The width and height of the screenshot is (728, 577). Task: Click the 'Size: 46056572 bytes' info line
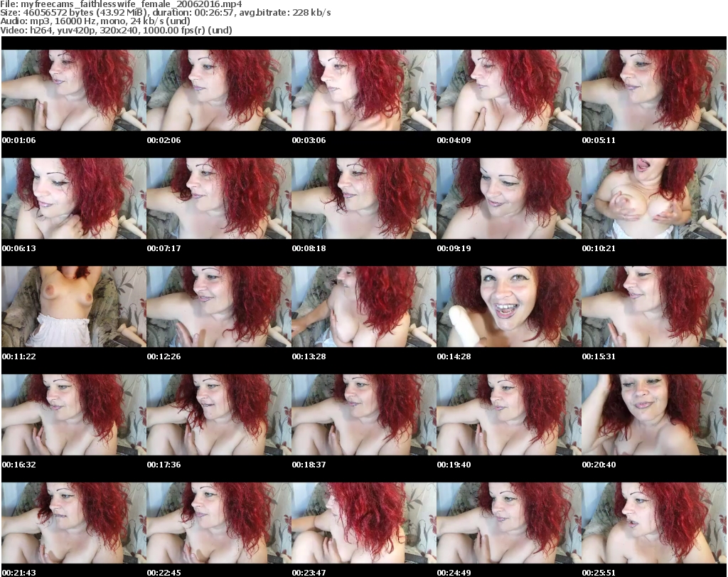[165, 13]
